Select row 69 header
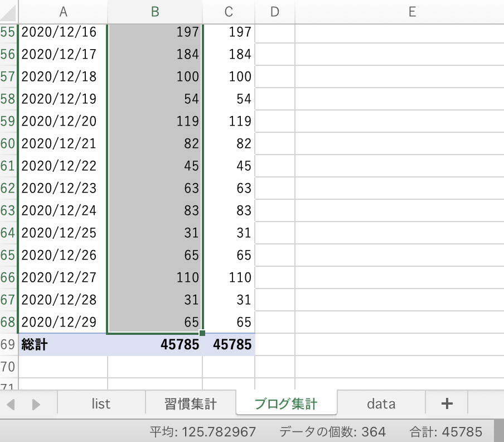Viewport: 504px width, 442px height. click(8, 345)
